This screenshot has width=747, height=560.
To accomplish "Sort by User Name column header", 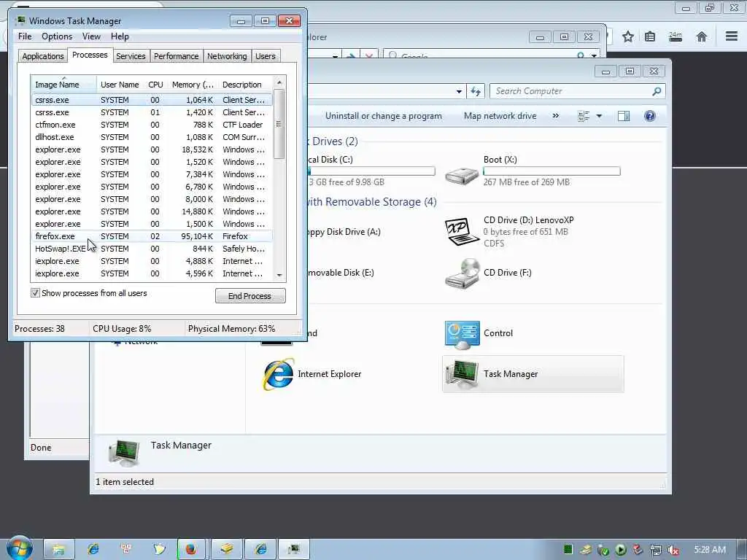I will click(120, 85).
